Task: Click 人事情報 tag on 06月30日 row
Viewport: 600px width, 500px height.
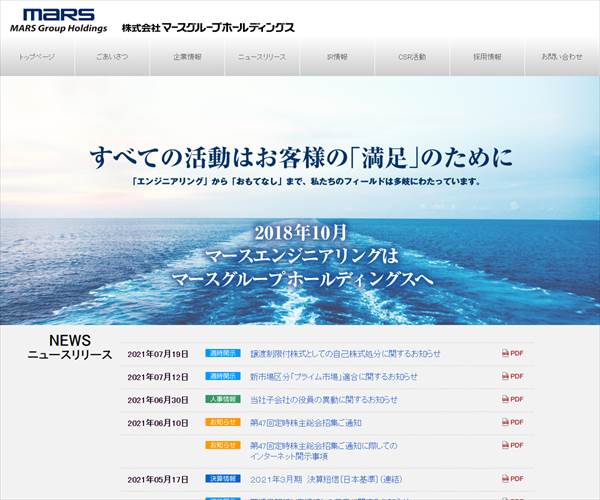Action: pyautogui.click(x=223, y=399)
